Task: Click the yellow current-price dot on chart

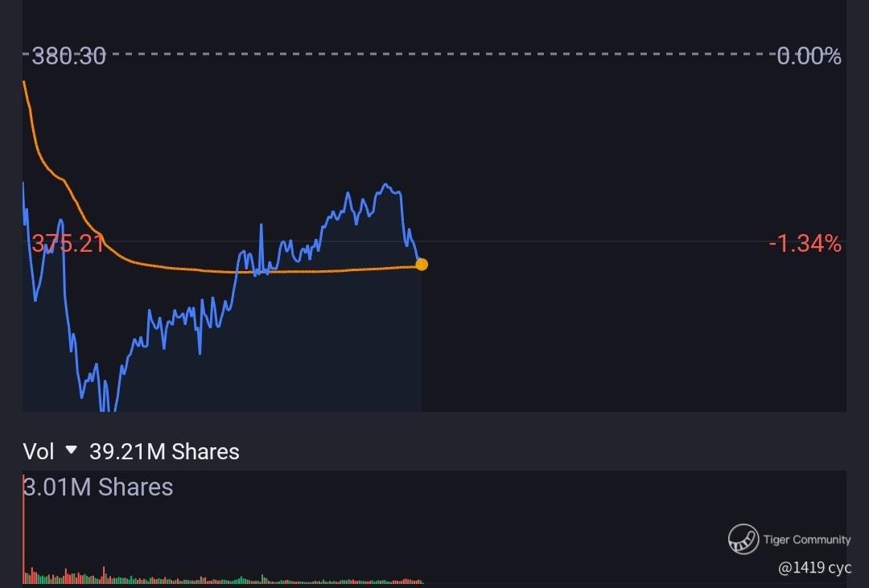Action: pyautogui.click(x=422, y=265)
